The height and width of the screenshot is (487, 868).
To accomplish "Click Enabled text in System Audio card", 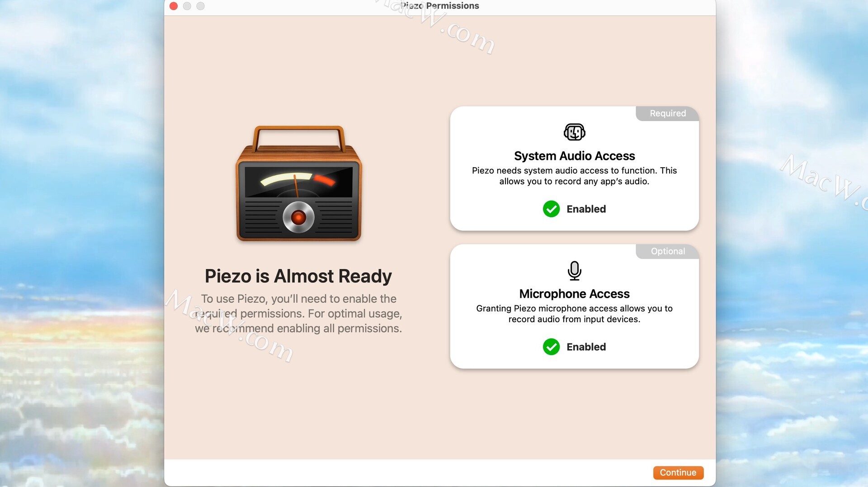I will [586, 209].
